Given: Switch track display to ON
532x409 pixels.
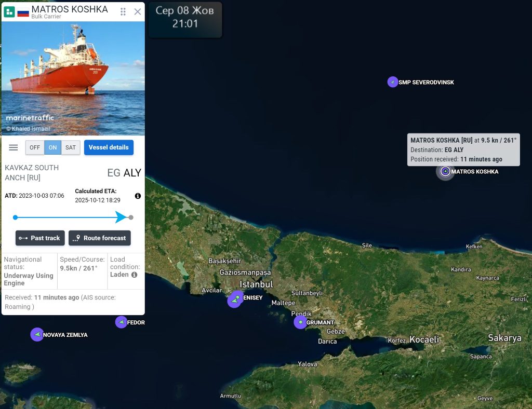Looking at the screenshot, I should point(52,147).
